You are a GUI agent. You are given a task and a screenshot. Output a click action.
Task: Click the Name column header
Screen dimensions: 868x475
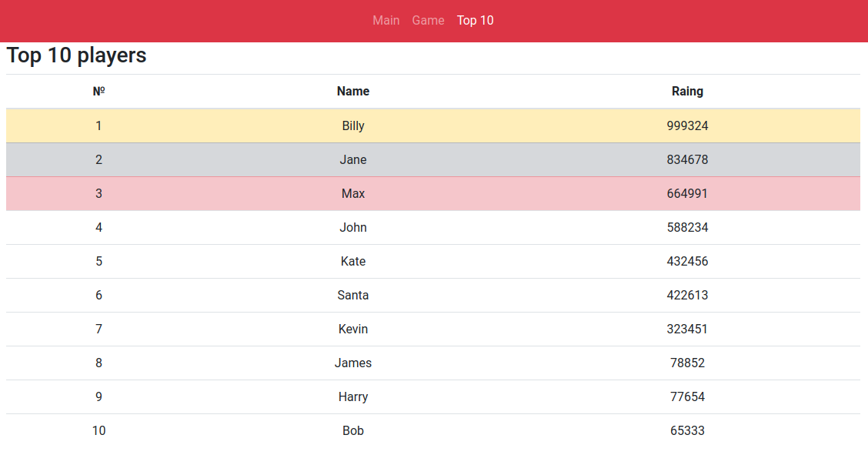point(353,92)
